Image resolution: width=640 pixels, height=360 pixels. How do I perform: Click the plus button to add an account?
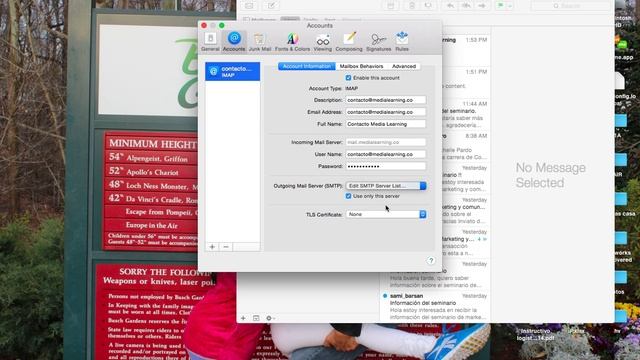pos(212,247)
